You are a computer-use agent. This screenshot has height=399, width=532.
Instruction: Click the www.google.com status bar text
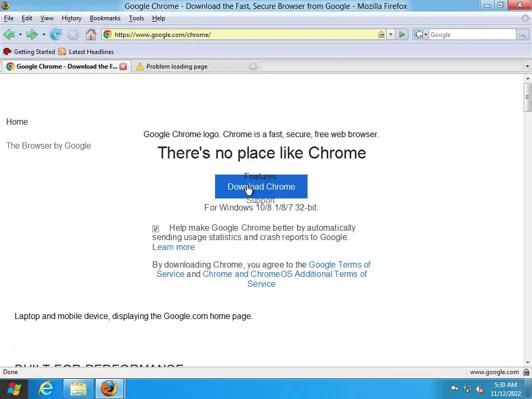[x=495, y=372]
